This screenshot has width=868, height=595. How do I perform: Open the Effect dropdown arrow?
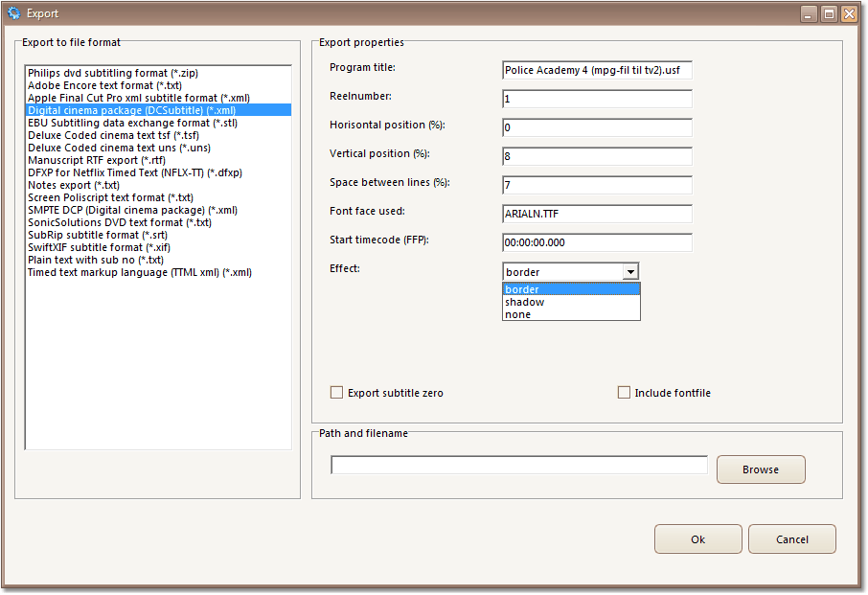[x=630, y=272]
